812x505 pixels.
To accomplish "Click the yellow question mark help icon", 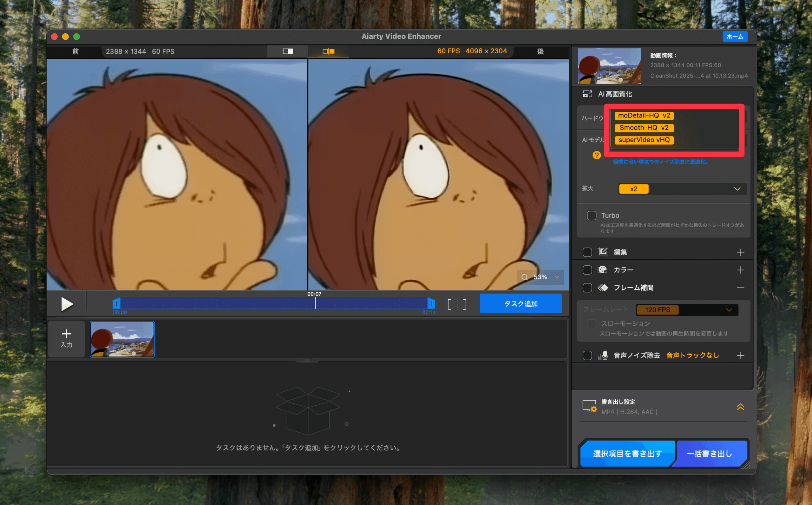I will click(x=596, y=155).
